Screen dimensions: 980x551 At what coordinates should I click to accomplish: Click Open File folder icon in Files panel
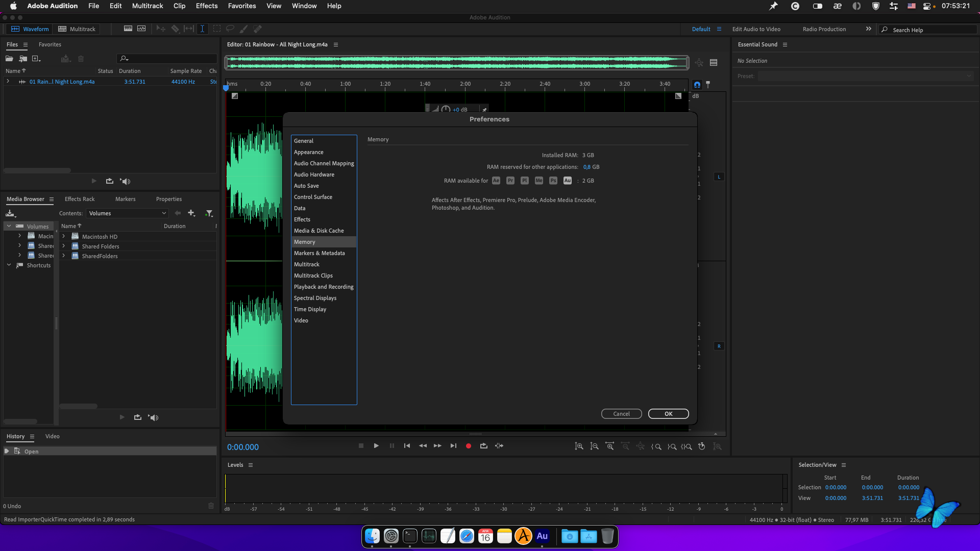(9, 59)
